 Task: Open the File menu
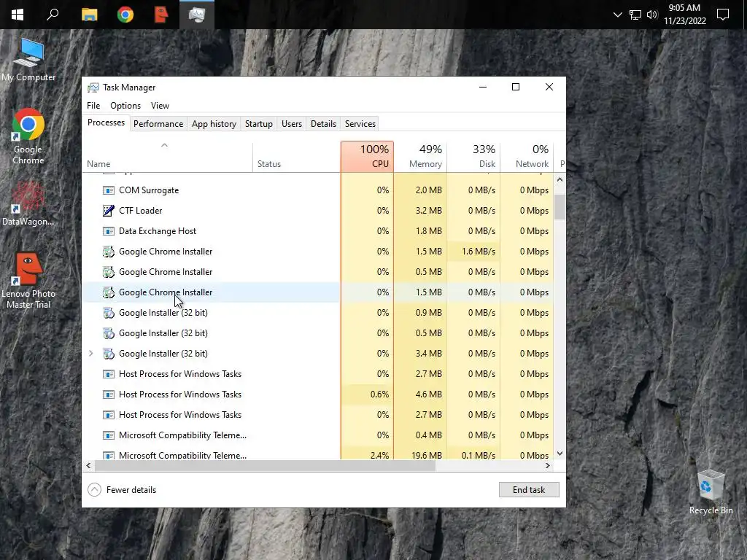click(93, 106)
